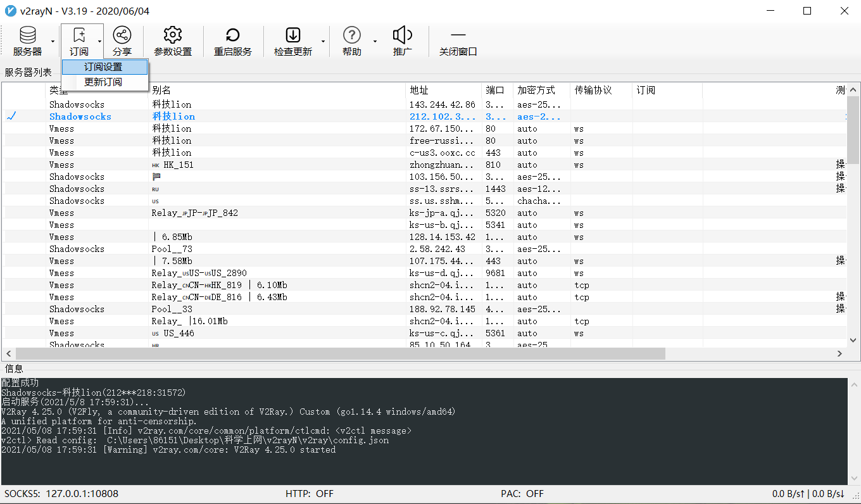Select the row Relay_ |16.01Mb

(424, 321)
